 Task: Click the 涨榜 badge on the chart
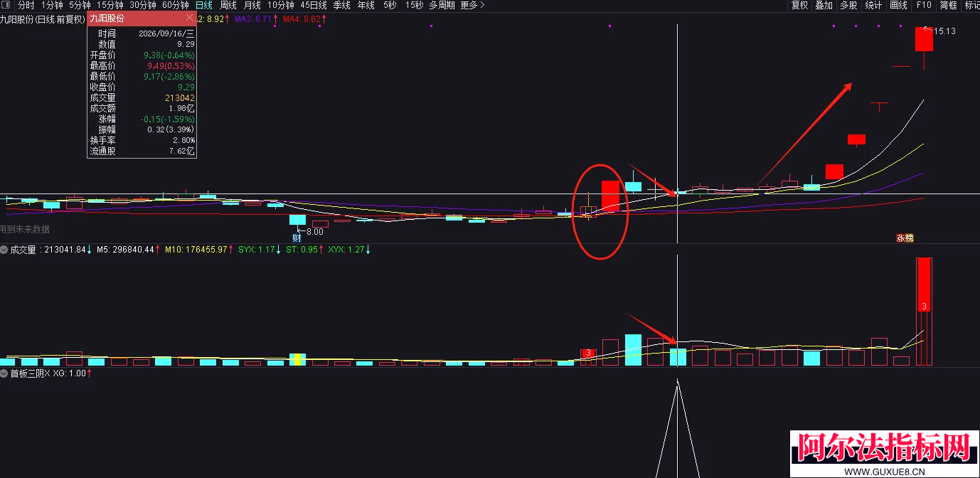[905, 238]
